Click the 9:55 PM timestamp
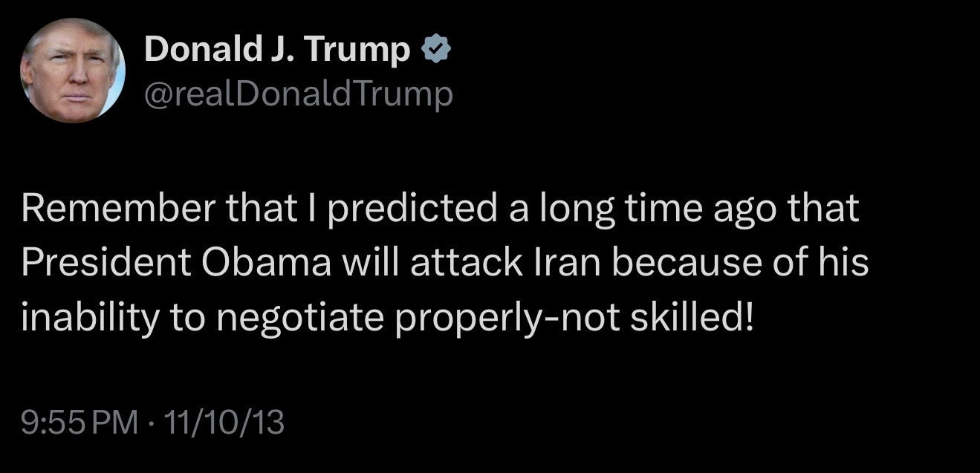Viewport: 980px width, 473px height. [80, 423]
